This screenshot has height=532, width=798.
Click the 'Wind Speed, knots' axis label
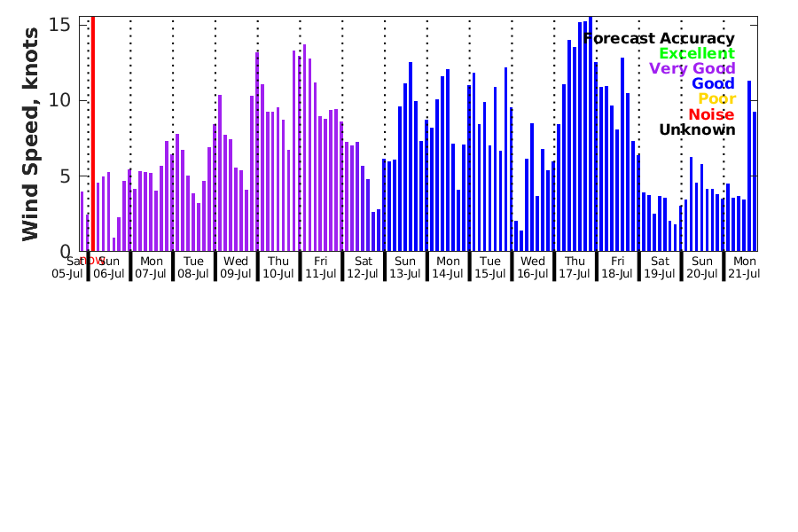coord(30,134)
